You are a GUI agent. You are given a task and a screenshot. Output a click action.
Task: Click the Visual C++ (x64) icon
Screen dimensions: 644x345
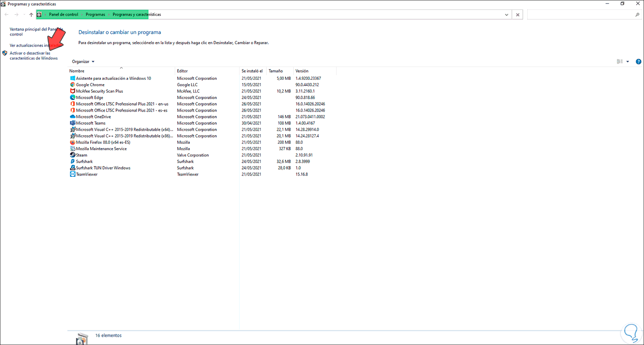click(73, 130)
